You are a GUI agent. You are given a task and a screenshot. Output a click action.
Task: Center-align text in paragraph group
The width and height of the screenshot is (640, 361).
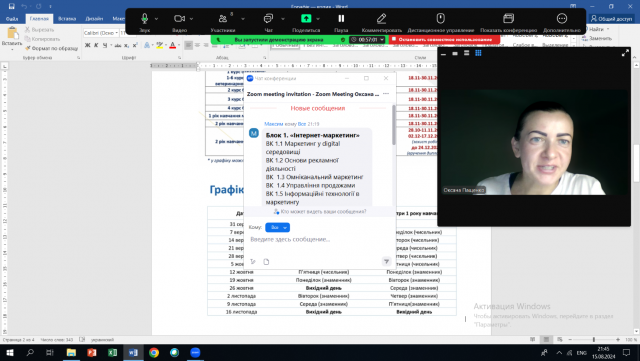tap(197, 45)
